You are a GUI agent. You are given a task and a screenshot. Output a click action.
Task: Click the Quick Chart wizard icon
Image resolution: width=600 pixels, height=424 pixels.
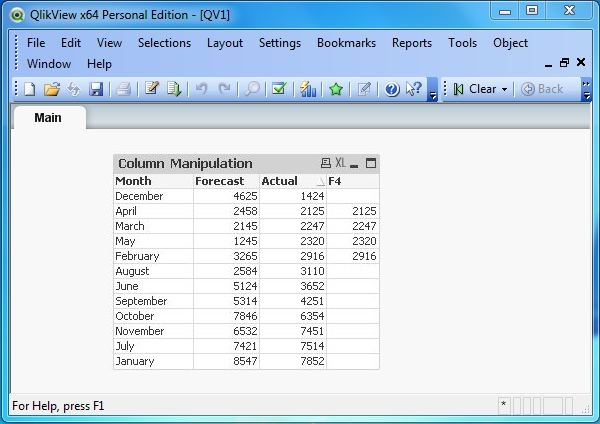tap(308, 89)
